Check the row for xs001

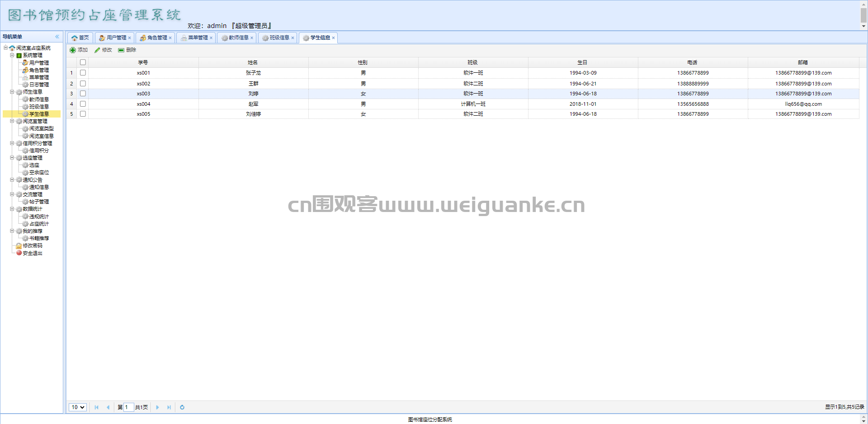pos(83,73)
